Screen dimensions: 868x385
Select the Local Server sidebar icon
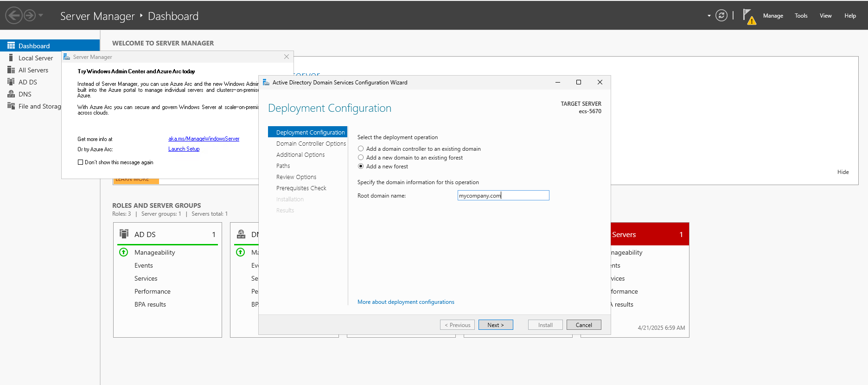[x=11, y=58]
